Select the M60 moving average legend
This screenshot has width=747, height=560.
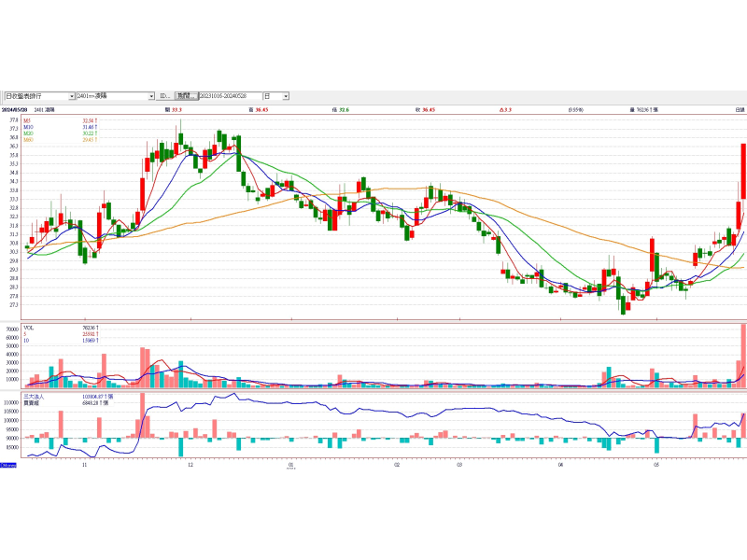29,140
